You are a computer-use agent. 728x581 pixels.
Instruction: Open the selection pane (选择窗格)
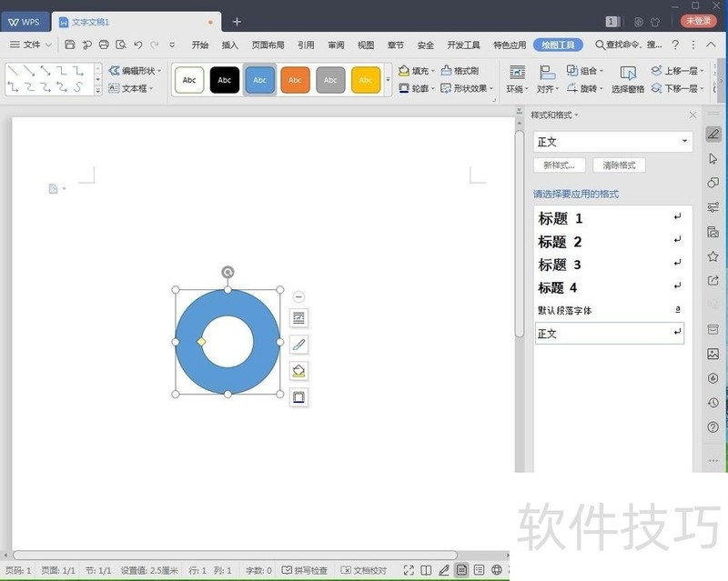(627, 79)
